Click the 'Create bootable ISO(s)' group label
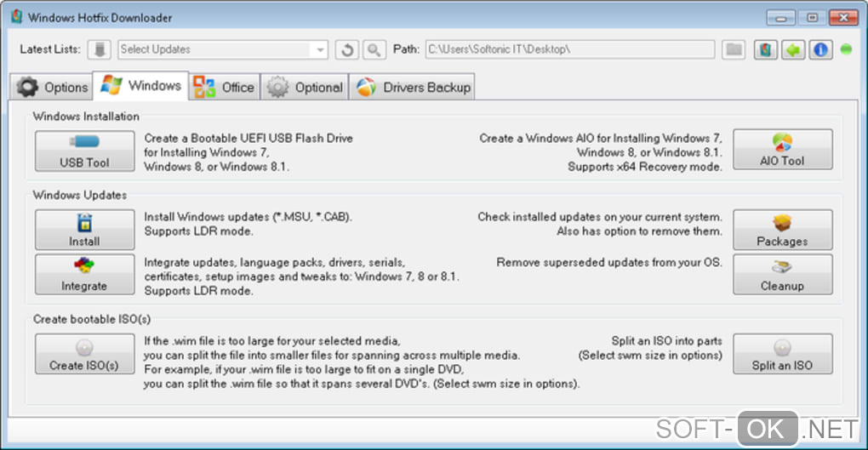Screen dimensions: 868x450 point(92,319)
